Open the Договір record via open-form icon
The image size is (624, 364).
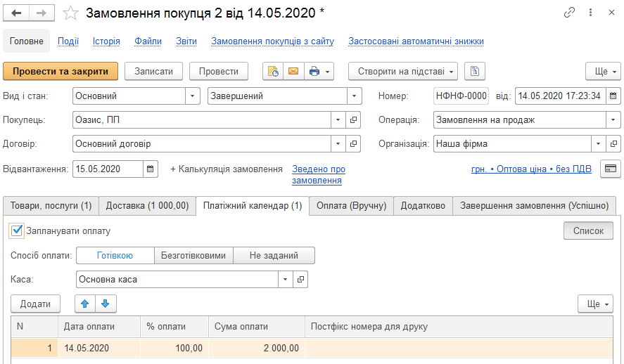pyautogui.click(x=353, y=143)
